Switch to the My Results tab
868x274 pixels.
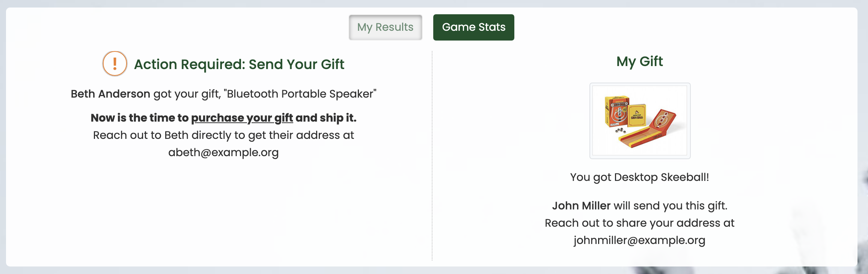tap(386, 27)
